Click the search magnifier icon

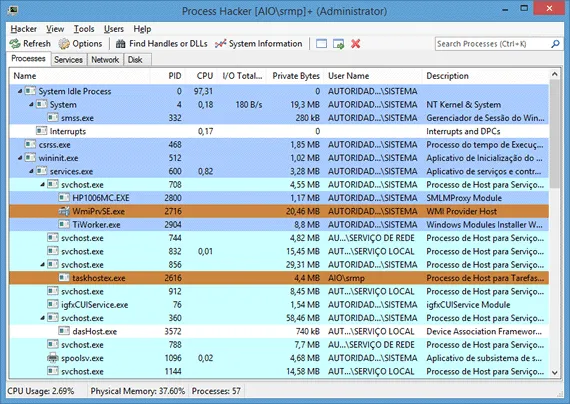(555, 44)
